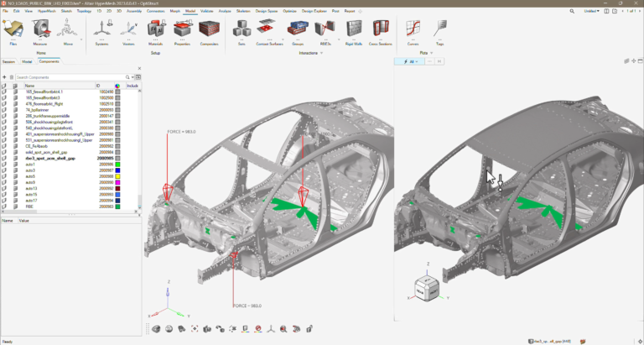644x345 pixels.
Task: Expand the Interactions group dropdown arrow
Action: click(x=322, y=53)
